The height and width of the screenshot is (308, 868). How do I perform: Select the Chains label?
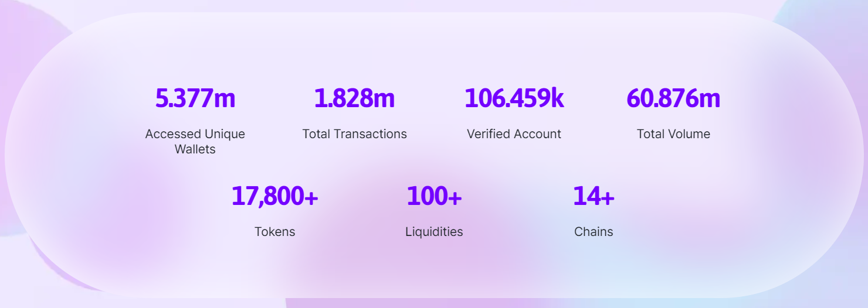pyautogui.click(x=594, y=232)
